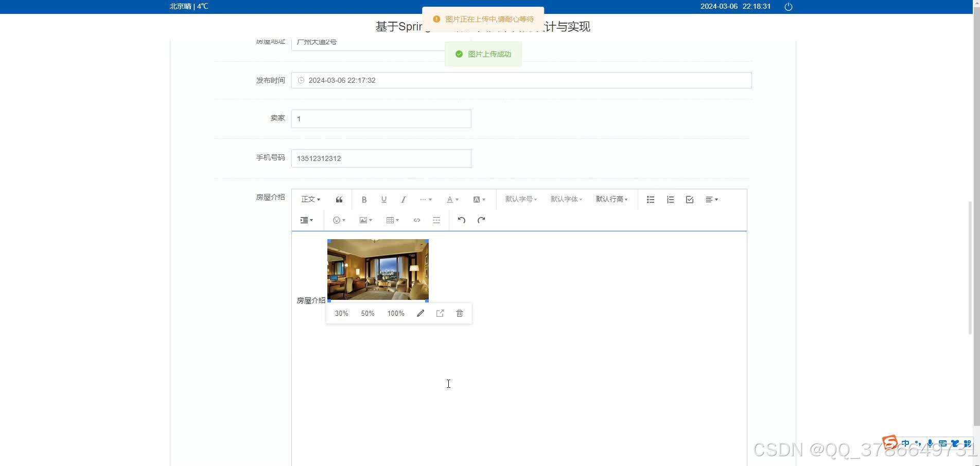Insert a numbered list

click(670, 200)
